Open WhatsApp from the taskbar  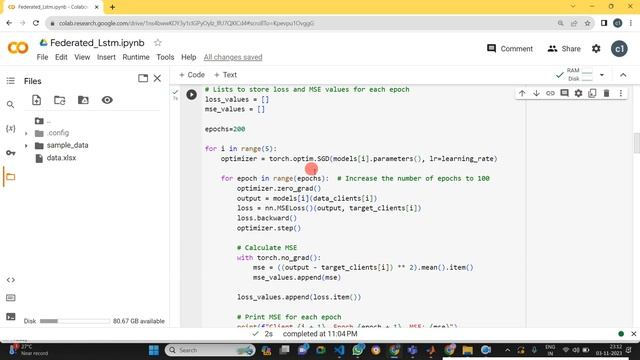(x=358, y=350)
